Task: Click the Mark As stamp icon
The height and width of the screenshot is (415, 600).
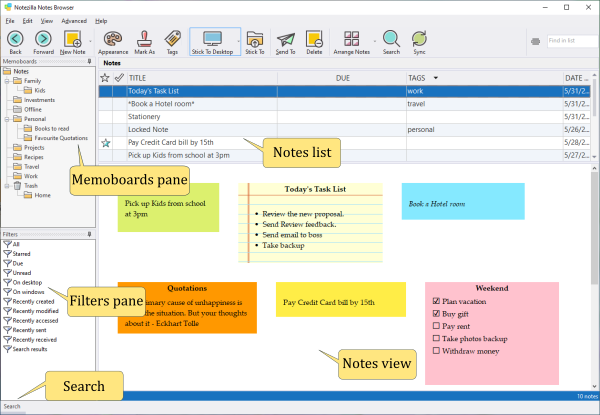Action: point(144,40)
